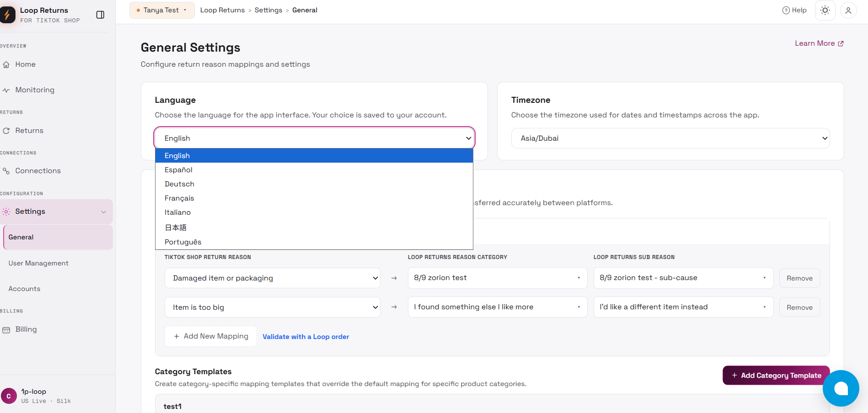Viewport: 868px width, 413px height.
Task: Open User Management settings page
Action: click(x=38, y=263)
